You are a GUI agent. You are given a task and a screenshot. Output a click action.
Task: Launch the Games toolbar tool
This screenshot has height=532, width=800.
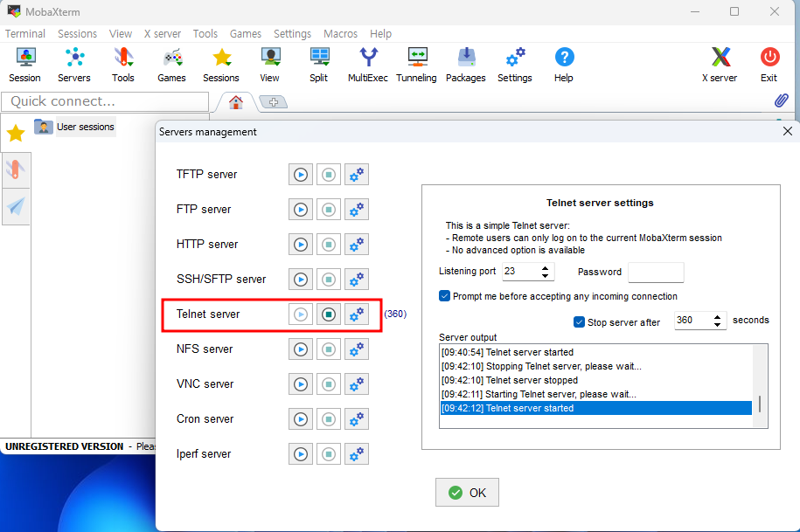(x=171, y=64)
